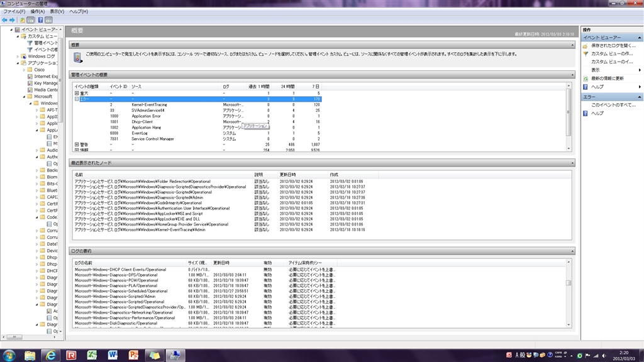This screenshot has height=362, width=644.
Task: Click the Internet Explorer log icon in tree
Action: [x=30, y=76]
